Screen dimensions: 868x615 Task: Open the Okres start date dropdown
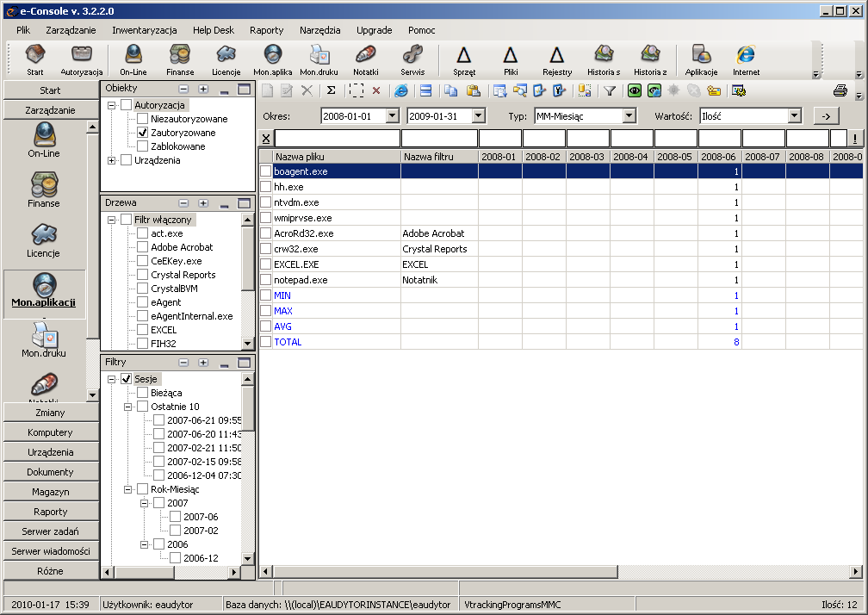point(393,115)
